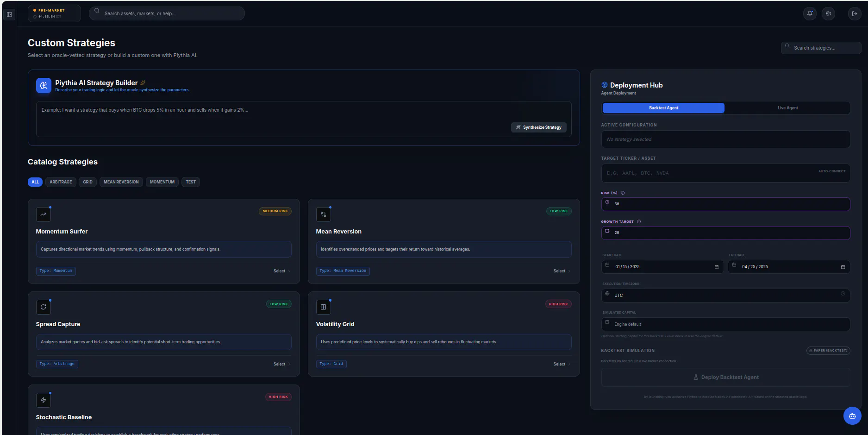Click the Risk percent input field
Image resolution: width=868 pixels, height=435 pixels.
coord(725,204)
